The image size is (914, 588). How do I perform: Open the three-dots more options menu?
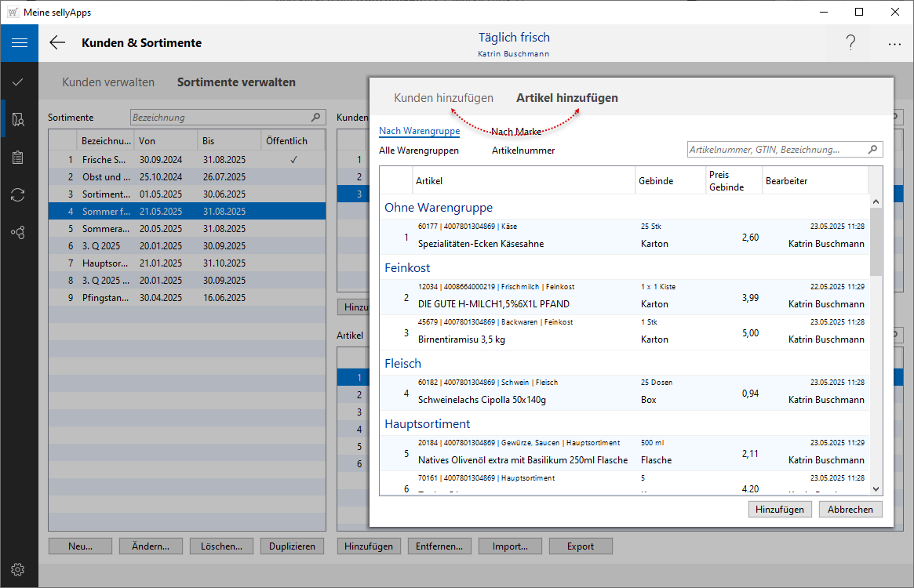(x=894, y=44)
